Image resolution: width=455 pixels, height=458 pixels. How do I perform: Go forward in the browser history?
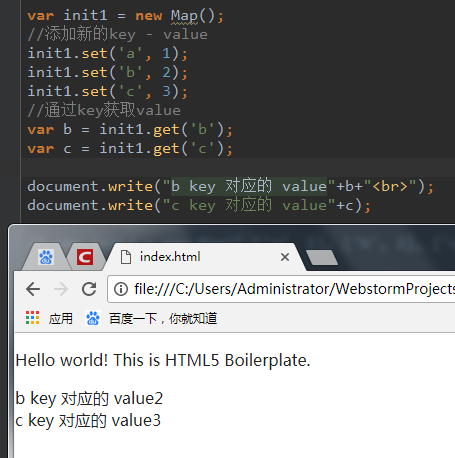point(61,289)
